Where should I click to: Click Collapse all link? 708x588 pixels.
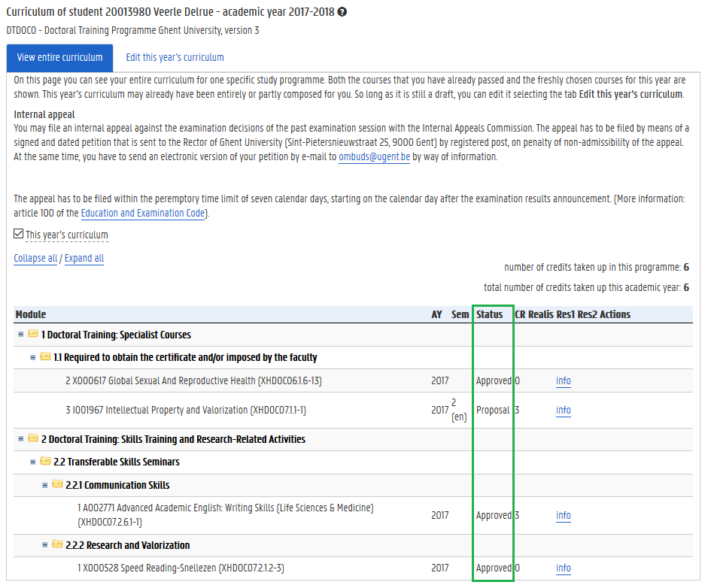35,259
